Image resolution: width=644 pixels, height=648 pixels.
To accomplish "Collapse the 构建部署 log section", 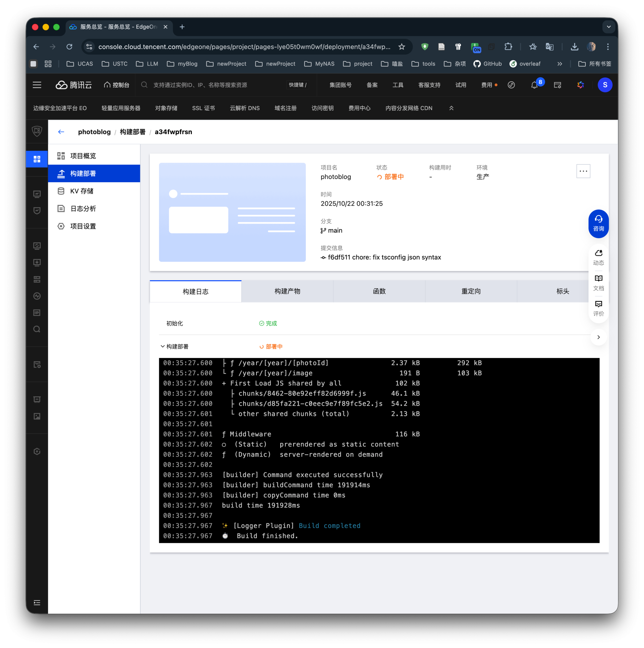I will (x=163, y=347).
